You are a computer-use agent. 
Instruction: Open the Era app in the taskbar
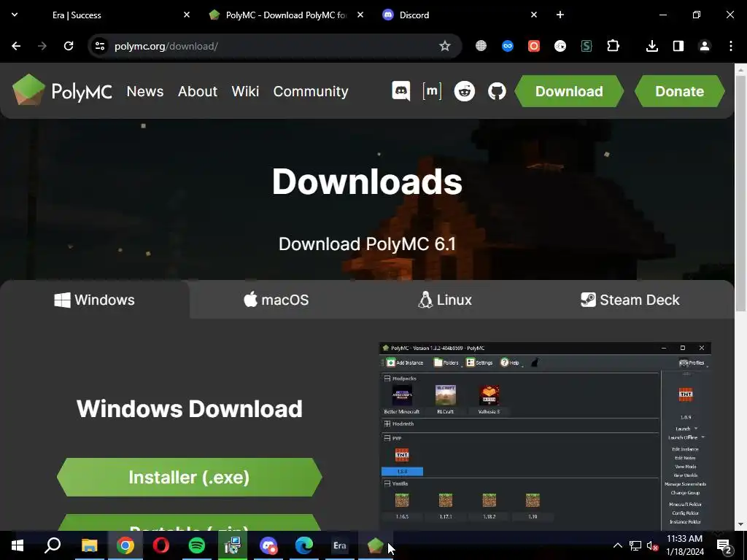[339, 545]
